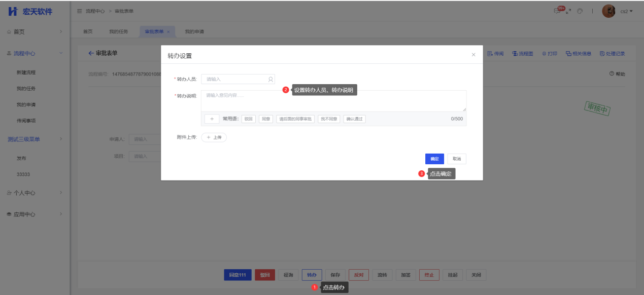This screenshot has width=644, height=295.
Task: Expand the 个人中心 sidebar section
Action: pyautogui.click(x=61, y=193)
